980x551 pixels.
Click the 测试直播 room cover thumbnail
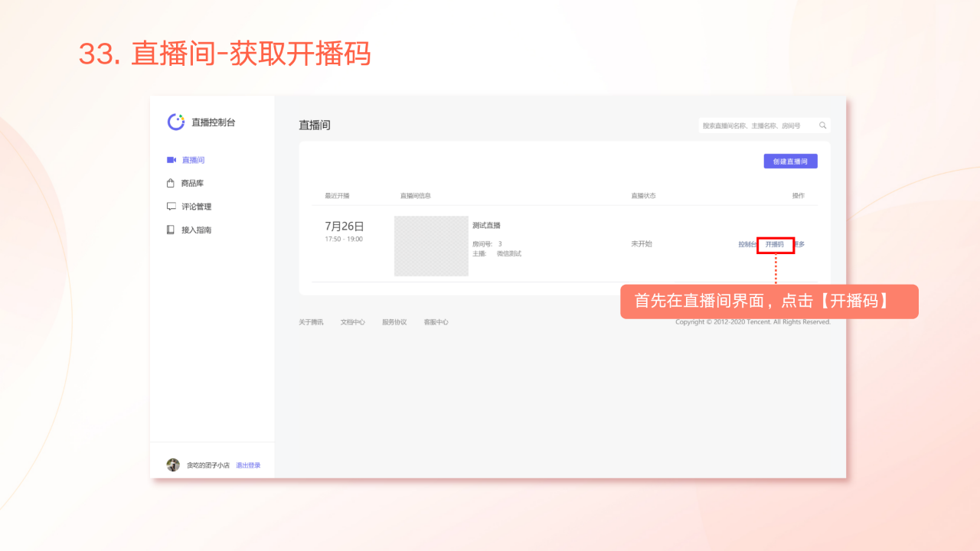(431, 246)
